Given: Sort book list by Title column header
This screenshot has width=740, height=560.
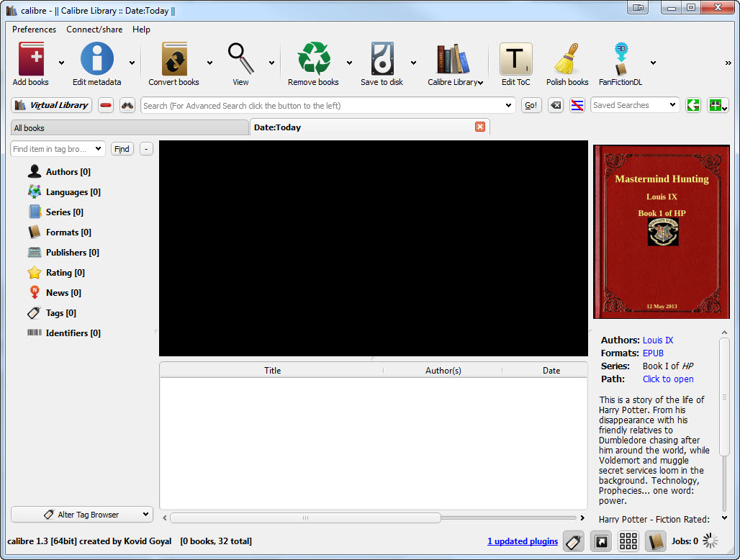Looking at the screenshot, I should [x=272, y=371].
